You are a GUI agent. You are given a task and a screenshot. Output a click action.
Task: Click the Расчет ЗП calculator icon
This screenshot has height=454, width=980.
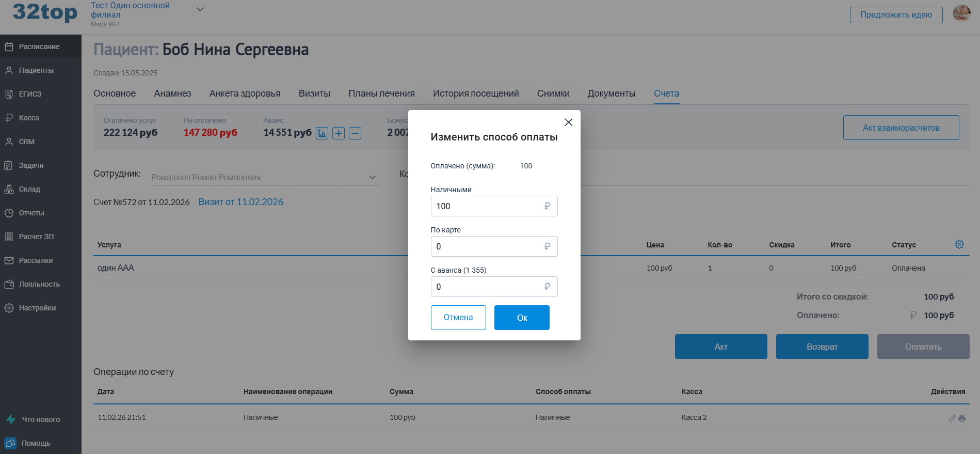[9, 237]
